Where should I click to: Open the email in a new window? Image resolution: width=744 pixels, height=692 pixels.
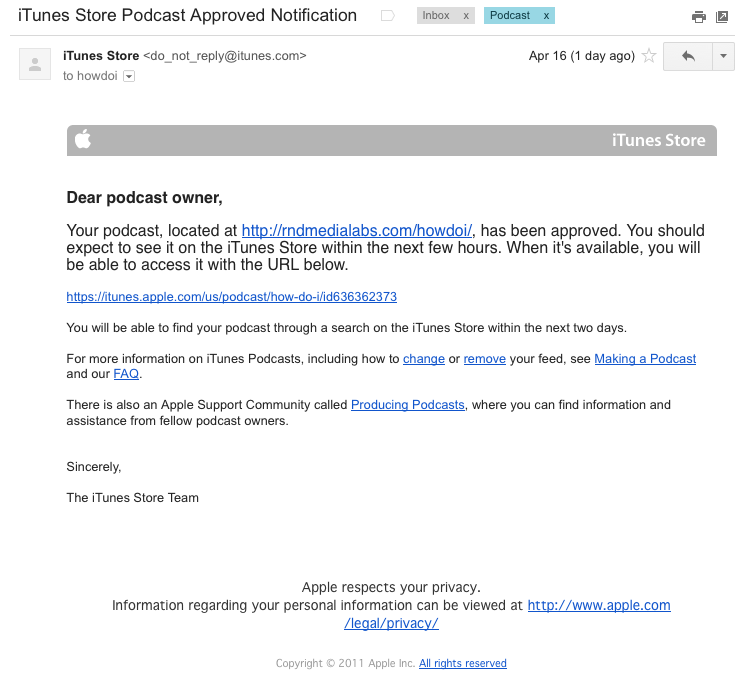point(722,17)
